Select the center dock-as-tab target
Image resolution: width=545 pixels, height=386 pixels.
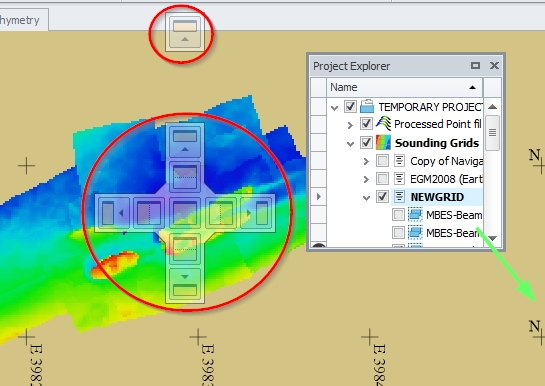(185, 213)
